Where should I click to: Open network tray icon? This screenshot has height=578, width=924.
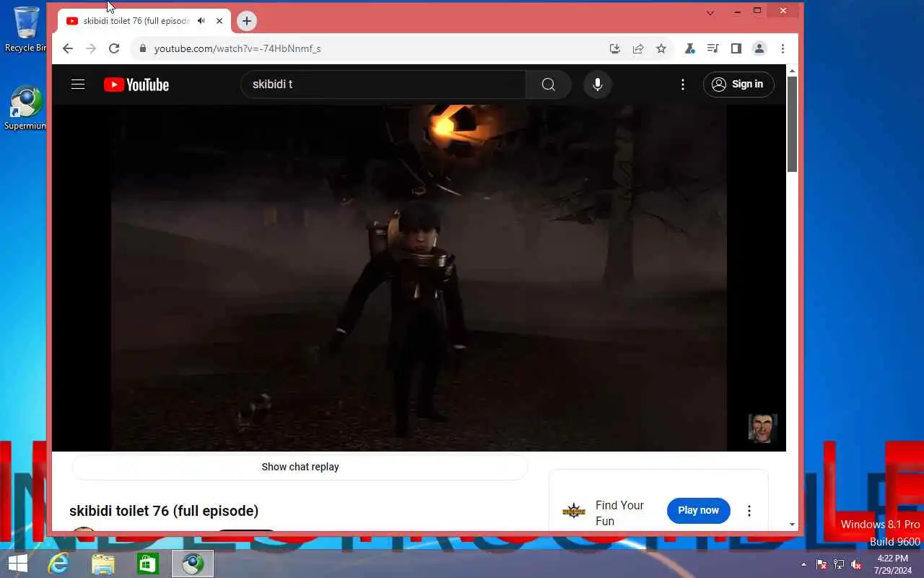tap(839, 564)
